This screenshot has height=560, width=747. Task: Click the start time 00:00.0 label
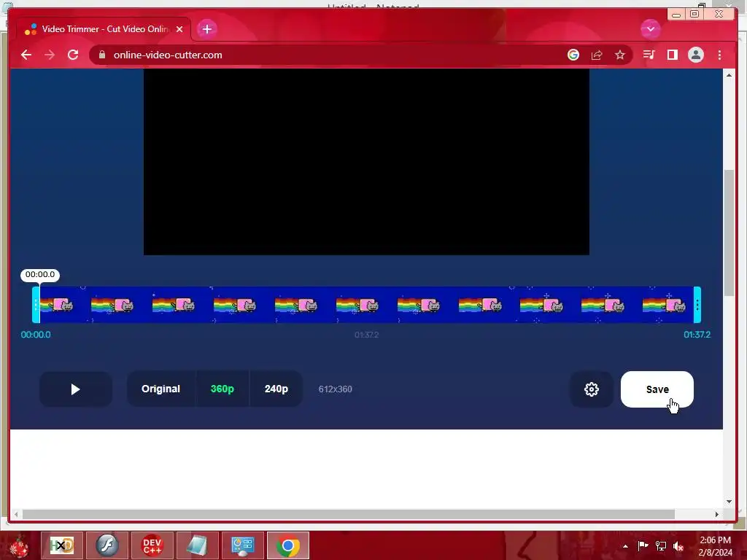coord(36,335)
